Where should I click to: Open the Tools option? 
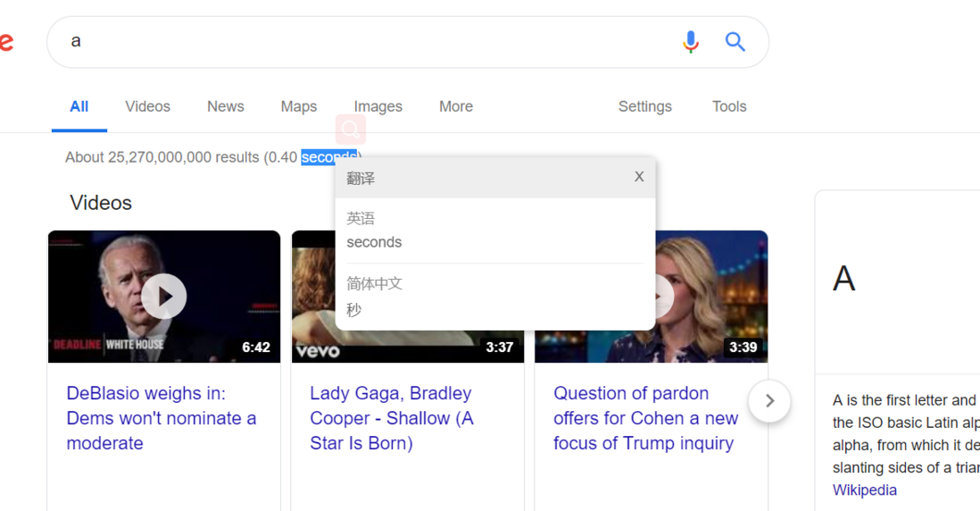[729, 106]
